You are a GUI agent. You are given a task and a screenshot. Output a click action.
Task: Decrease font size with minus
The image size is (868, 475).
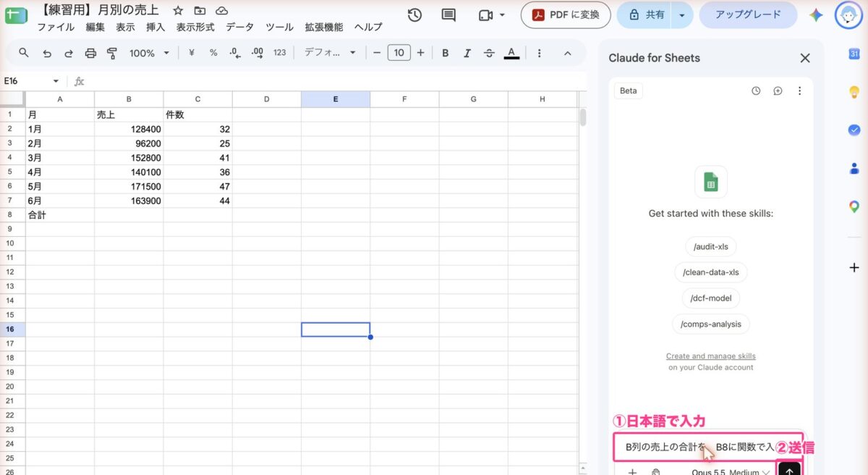(376, 53)
